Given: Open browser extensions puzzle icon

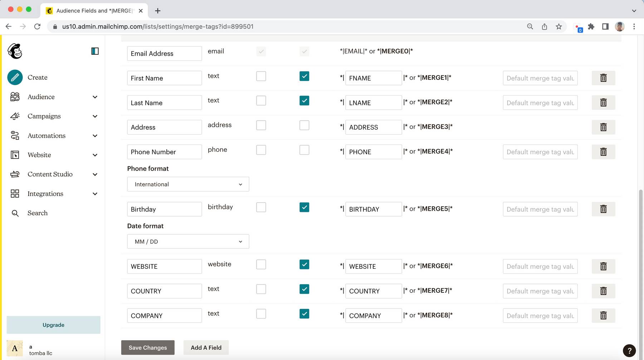Looking at the screenshot, I should pyautogui.click(x=591, y=26).
